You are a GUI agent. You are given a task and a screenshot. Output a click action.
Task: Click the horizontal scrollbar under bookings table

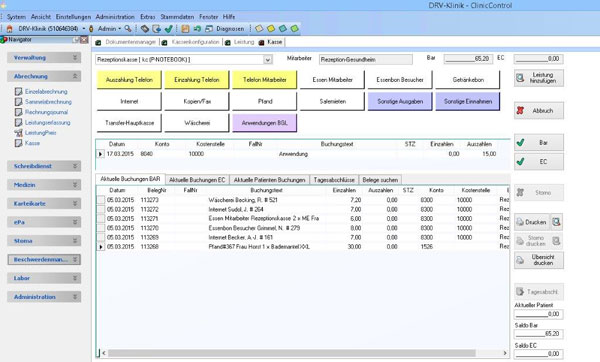[x=292, y=353]
